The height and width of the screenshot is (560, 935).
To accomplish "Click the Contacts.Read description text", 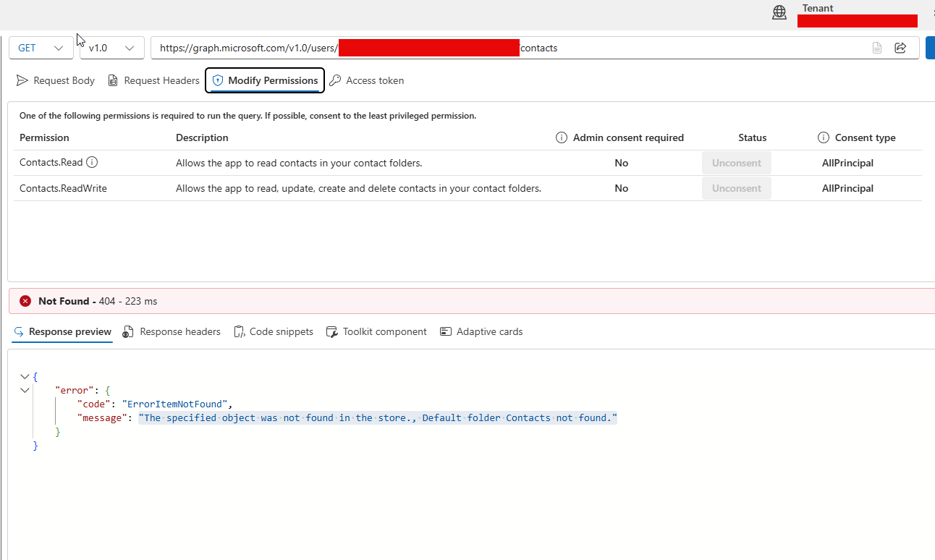I will pos(299,163).
